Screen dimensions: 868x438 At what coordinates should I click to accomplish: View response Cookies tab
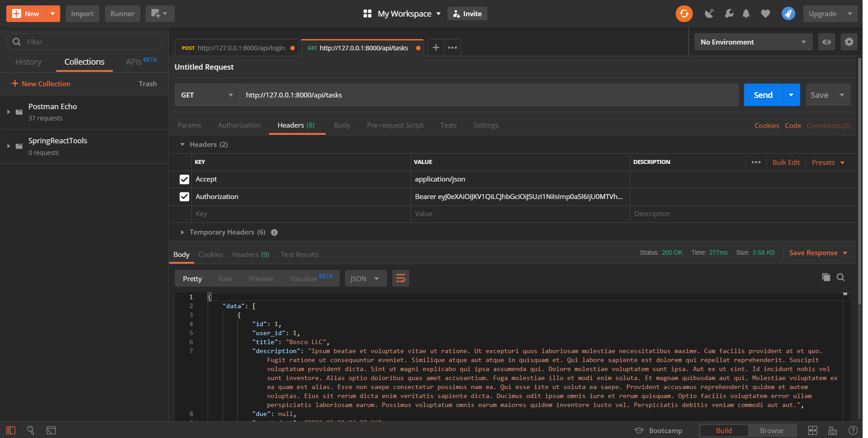pyautogui.click(x=210, y=255)
